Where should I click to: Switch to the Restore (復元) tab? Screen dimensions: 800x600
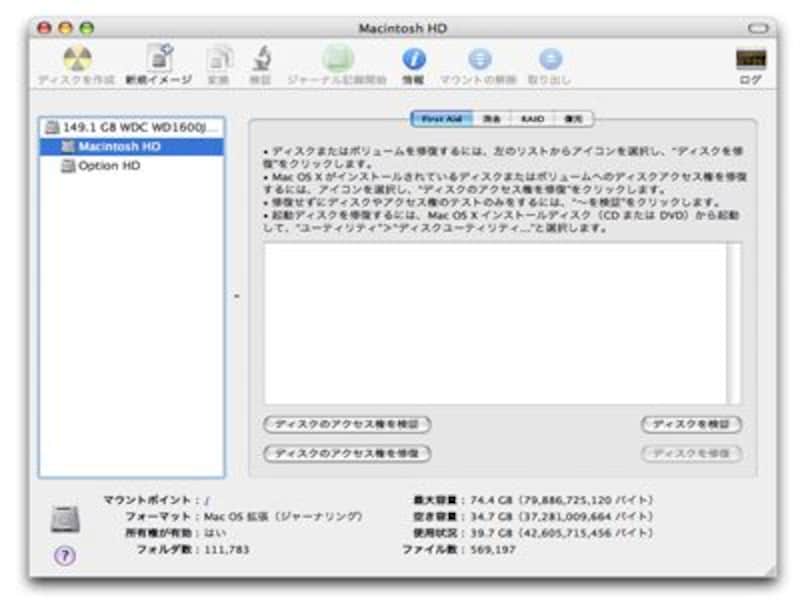573,119
